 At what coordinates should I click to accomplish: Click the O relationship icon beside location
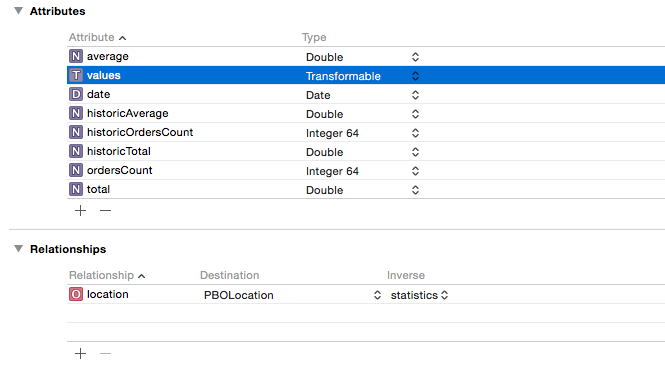76,294
